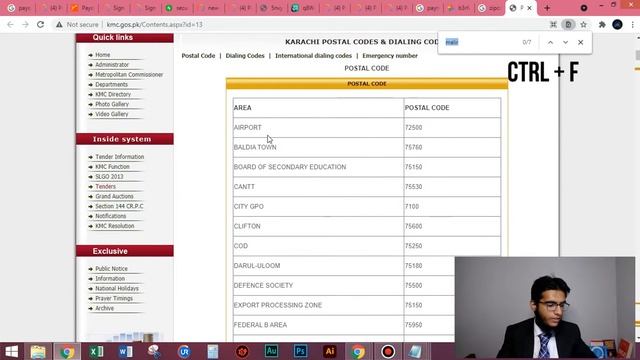Viewport: 640px width, 360px height.
Task: Open National Holidays link
Action: coord(117,288)
